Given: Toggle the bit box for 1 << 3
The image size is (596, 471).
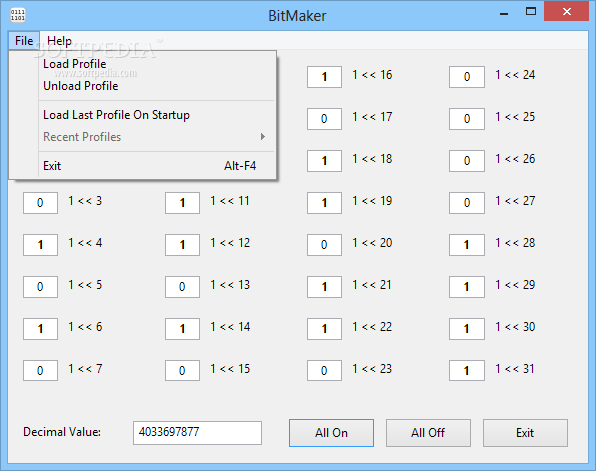Looking at the screenshot, I should (40, 203).
